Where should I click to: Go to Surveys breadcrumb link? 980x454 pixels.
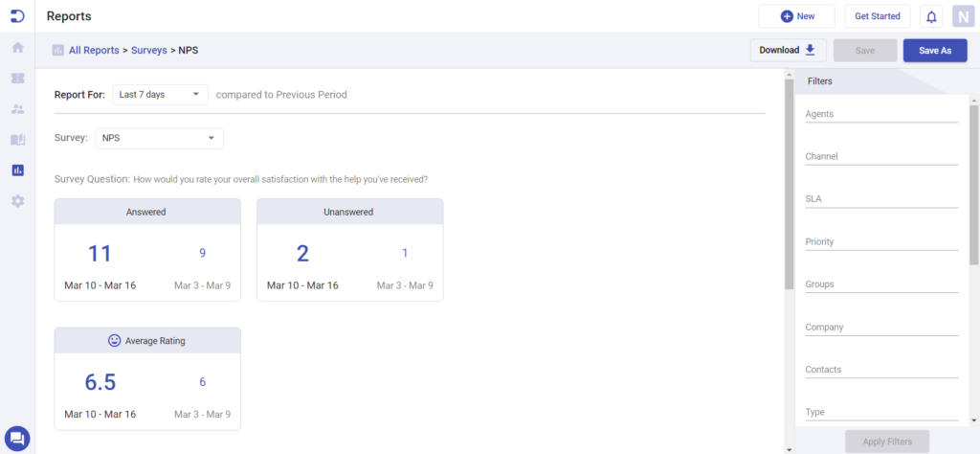coord(148,50)
